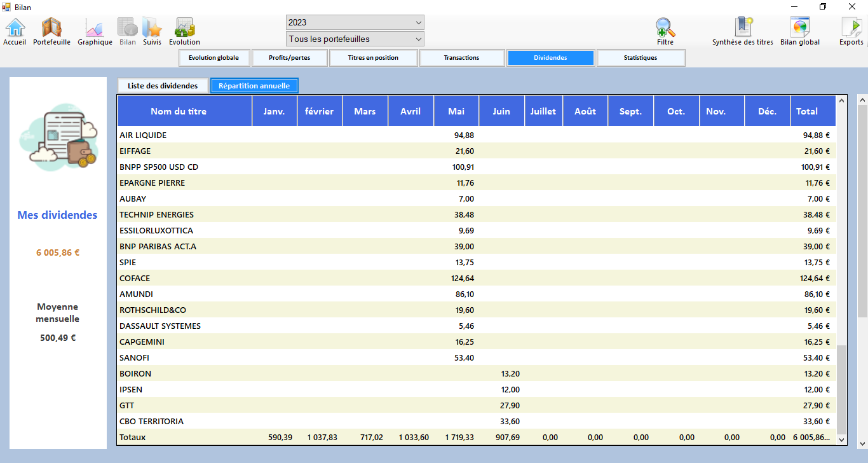Click the table scrollbar down arrow
The height and width of the screenshot is (463, 868).
pyautogui.click(x=842, y=439)
